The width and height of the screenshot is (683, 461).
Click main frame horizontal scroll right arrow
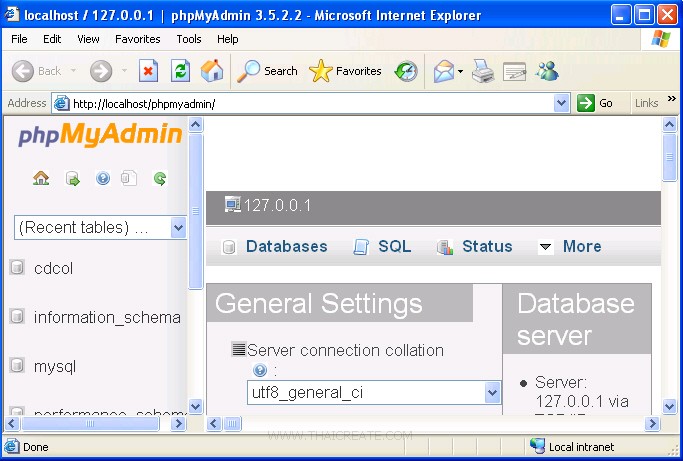[x=652, y=423]
